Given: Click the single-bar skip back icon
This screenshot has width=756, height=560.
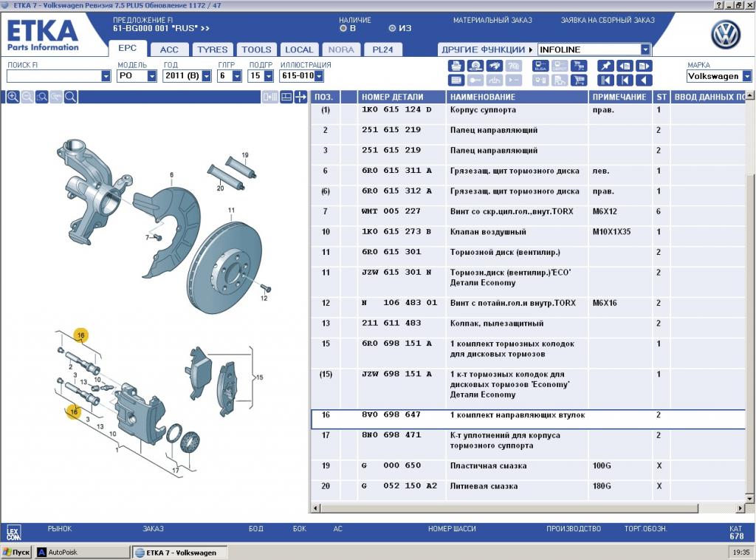Looking at the screenshot, I should pyautogui.click(x=625, y=80).
